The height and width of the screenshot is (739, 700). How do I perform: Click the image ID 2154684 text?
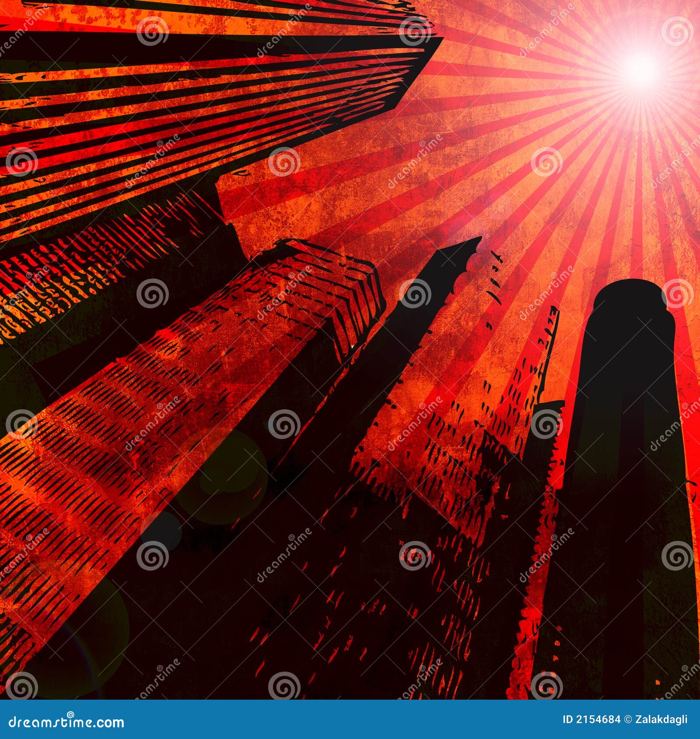(591, 719)
